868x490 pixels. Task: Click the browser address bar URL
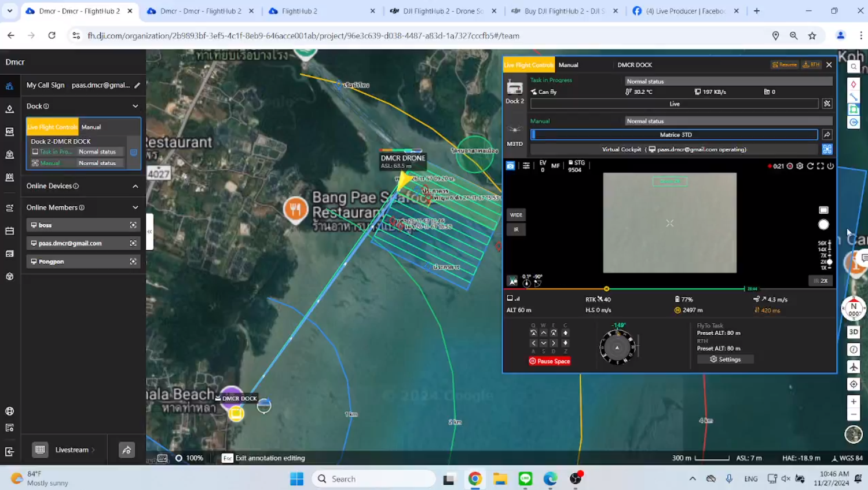click(x=303, y=35)
